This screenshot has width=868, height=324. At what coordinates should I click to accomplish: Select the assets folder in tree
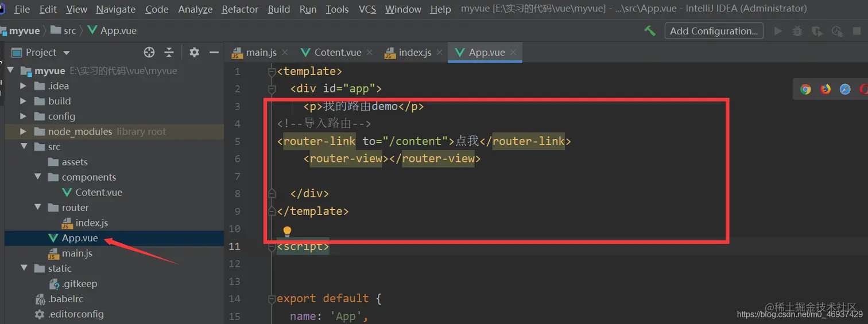(x=75, y=162)
